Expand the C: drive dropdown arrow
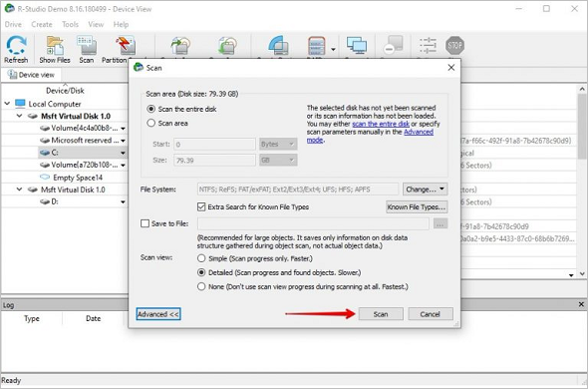Image resolution: width=588 pixels, height=389 pixels. click(123, 153)
